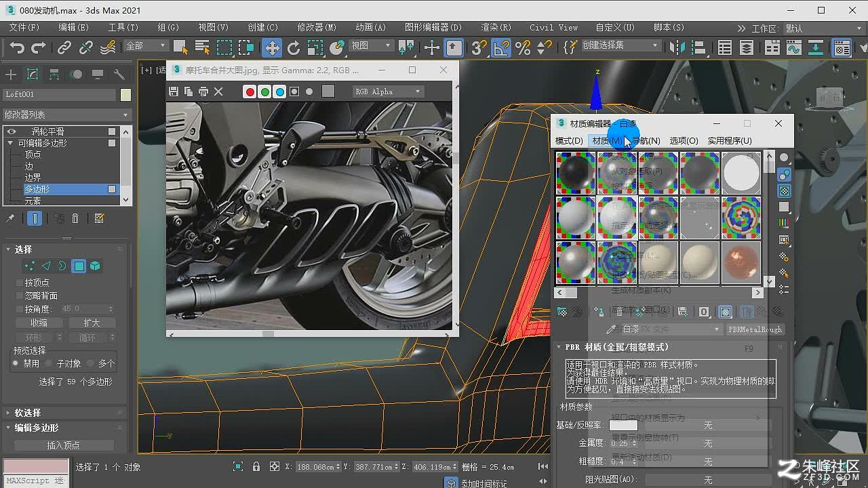Open Curve Editor from toolbar

pos(794,47)
